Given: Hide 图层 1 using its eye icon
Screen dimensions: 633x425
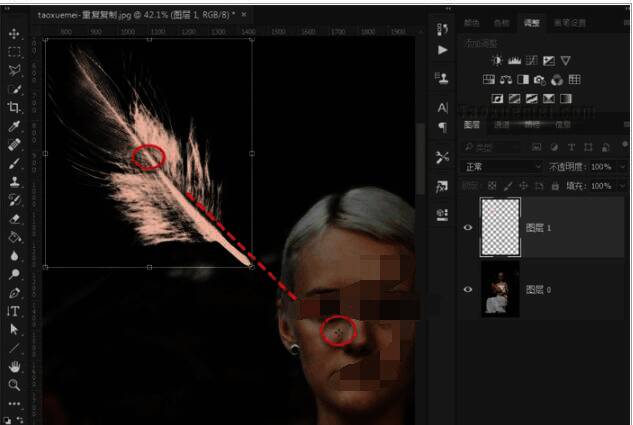Looking at the screenshot, I should 468,227.
